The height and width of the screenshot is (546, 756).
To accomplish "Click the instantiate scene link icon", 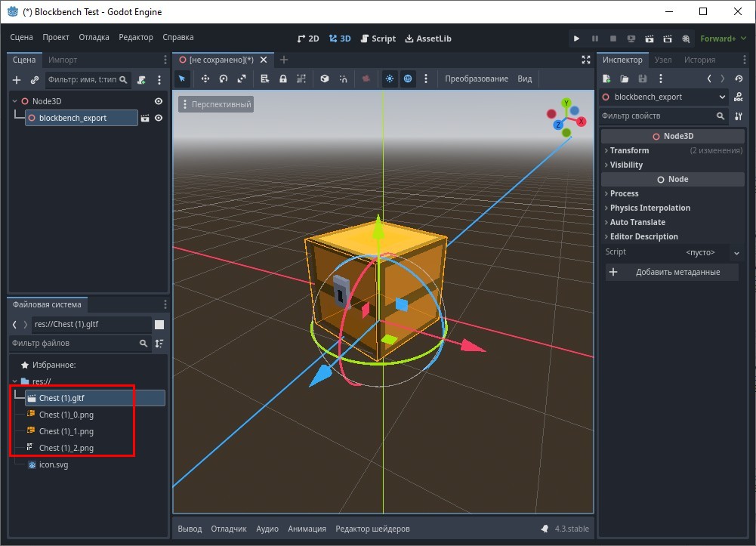I will click(x=35, y=79).
